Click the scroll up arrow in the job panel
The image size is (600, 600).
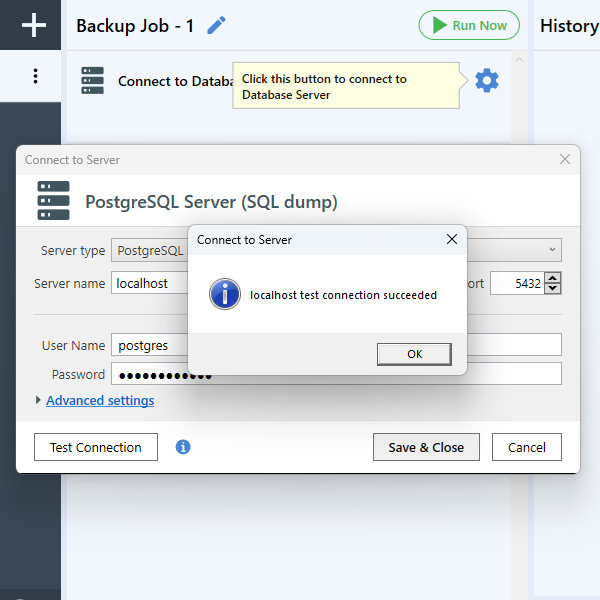click(519, 60)
